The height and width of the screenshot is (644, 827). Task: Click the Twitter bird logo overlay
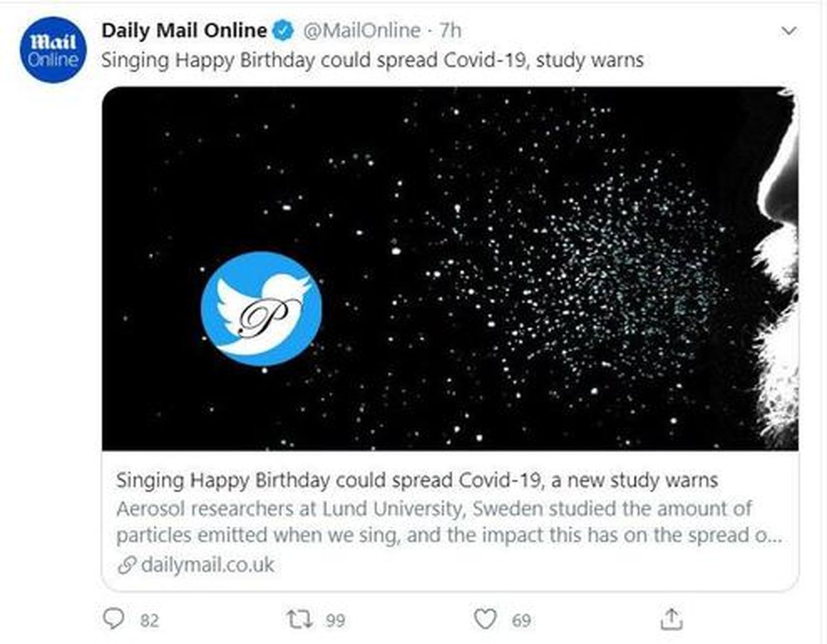click(x=261, y=308)
